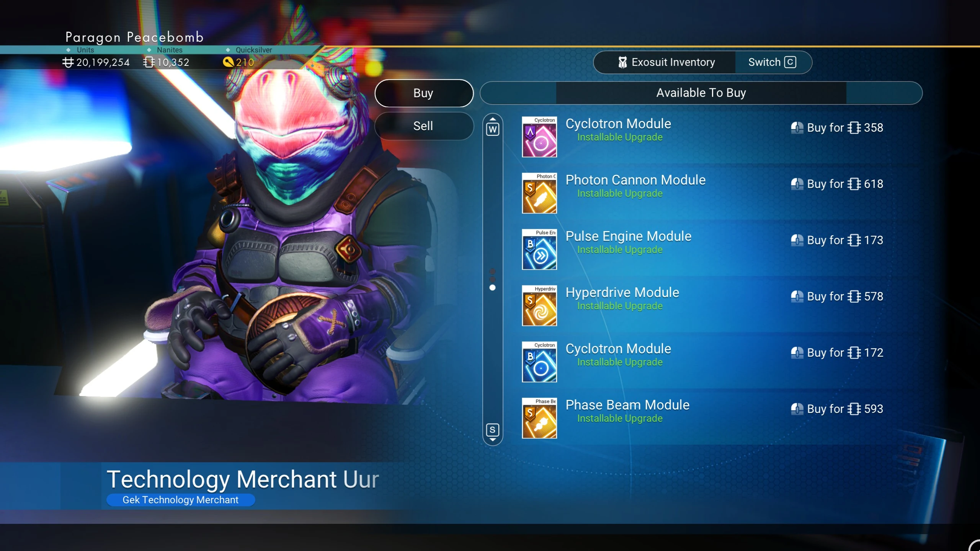Buy the Phase Beam Module for 593
980x551 pixels.
click(837, 409)
